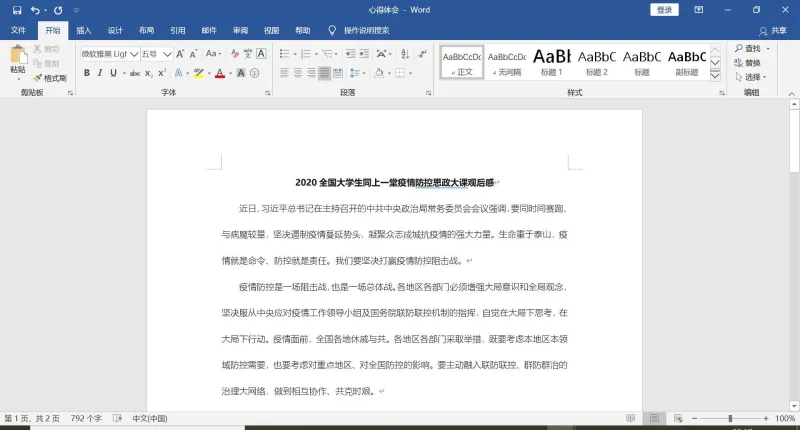Switch to the 设计 Design tab

point(115,31)
